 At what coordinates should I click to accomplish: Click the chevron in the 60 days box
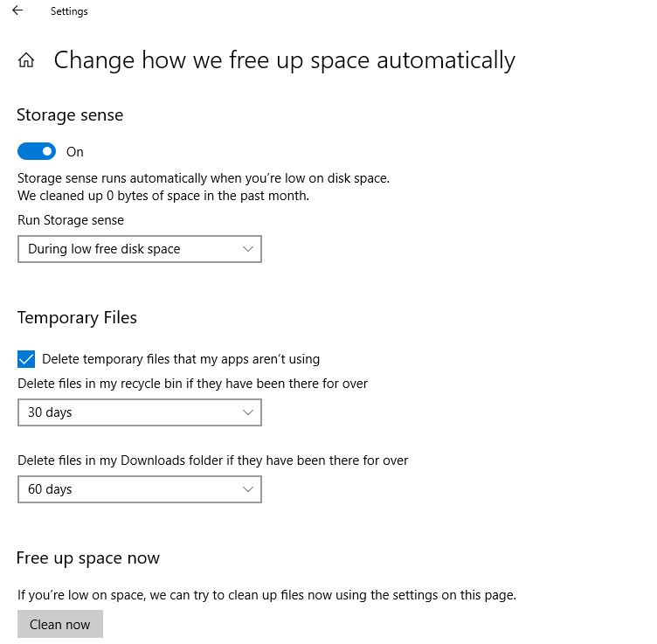pyautogui.click(x=248, y=489)
